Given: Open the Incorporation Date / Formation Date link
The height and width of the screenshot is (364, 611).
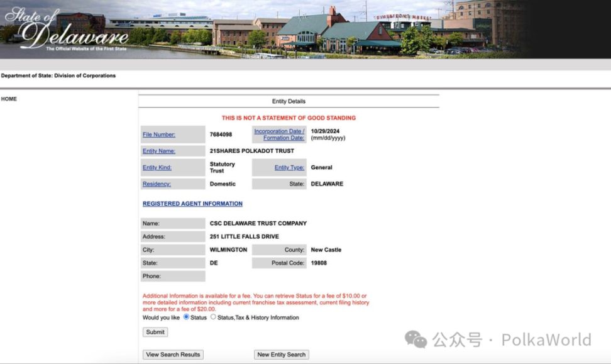Looking at the screenshot, I should [279, 135].
